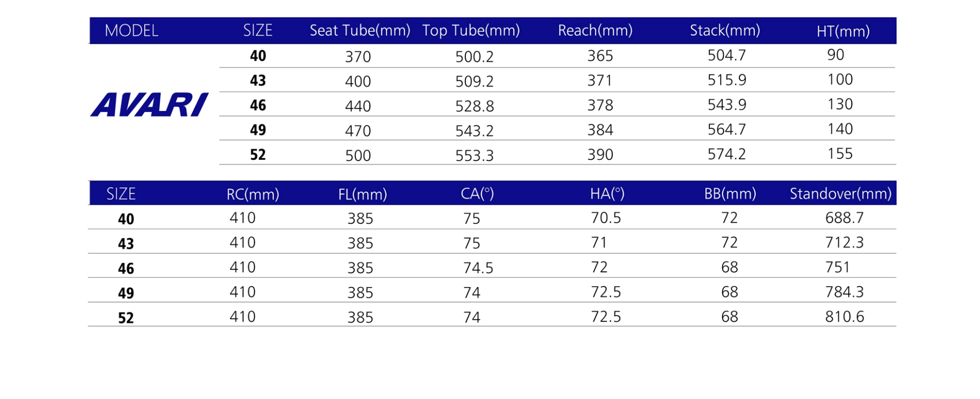Select size 52 in the lower table

click(126, 318)
